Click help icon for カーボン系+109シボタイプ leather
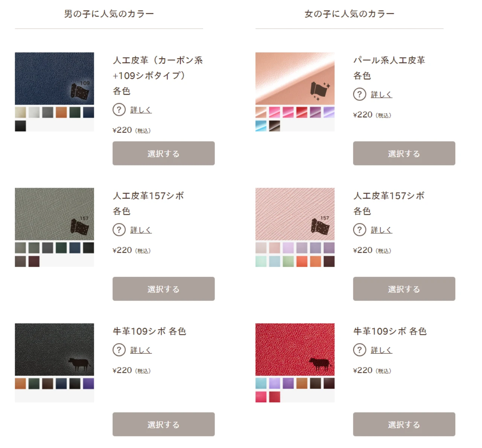 click(x=119, y=109)
